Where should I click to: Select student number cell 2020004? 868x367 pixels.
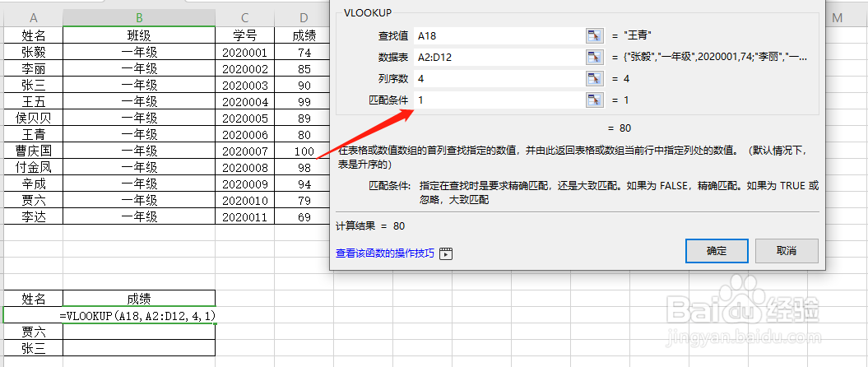[244, 102]
